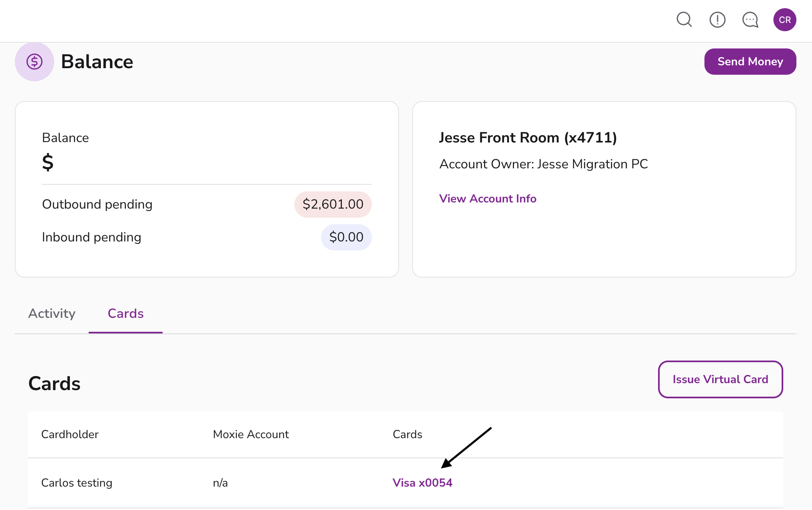The image size is (812, 510).
Task: Open the CR profile avatar
Action: pos(784,20)
